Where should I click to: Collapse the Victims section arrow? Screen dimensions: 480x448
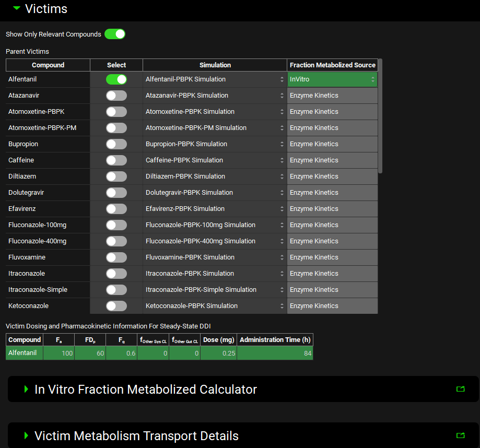pyautogui.click(x=17, y=8)
